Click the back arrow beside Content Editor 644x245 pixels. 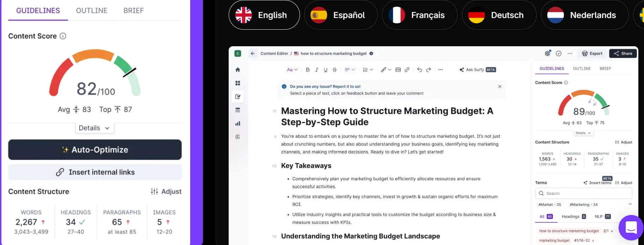[253, 54]
